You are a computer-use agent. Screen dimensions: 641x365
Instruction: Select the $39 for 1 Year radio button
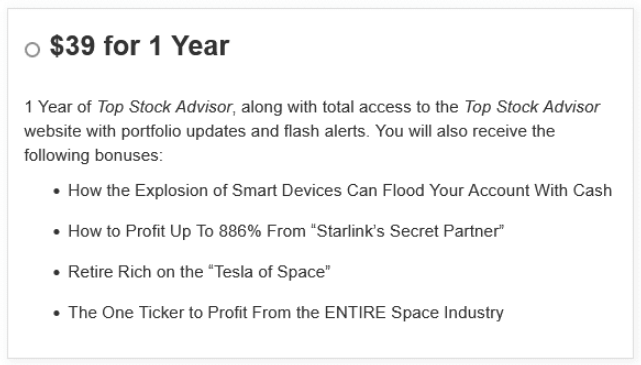tap(32, 49)
